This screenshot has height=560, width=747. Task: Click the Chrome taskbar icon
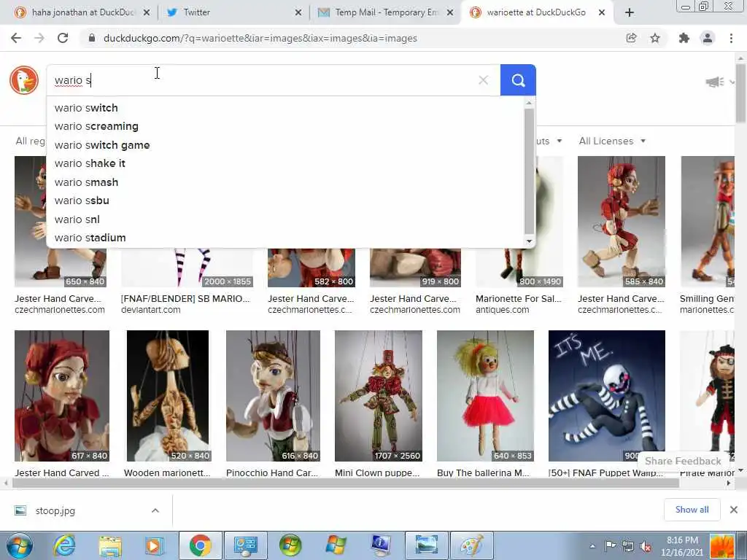click(x=200, y=545)
